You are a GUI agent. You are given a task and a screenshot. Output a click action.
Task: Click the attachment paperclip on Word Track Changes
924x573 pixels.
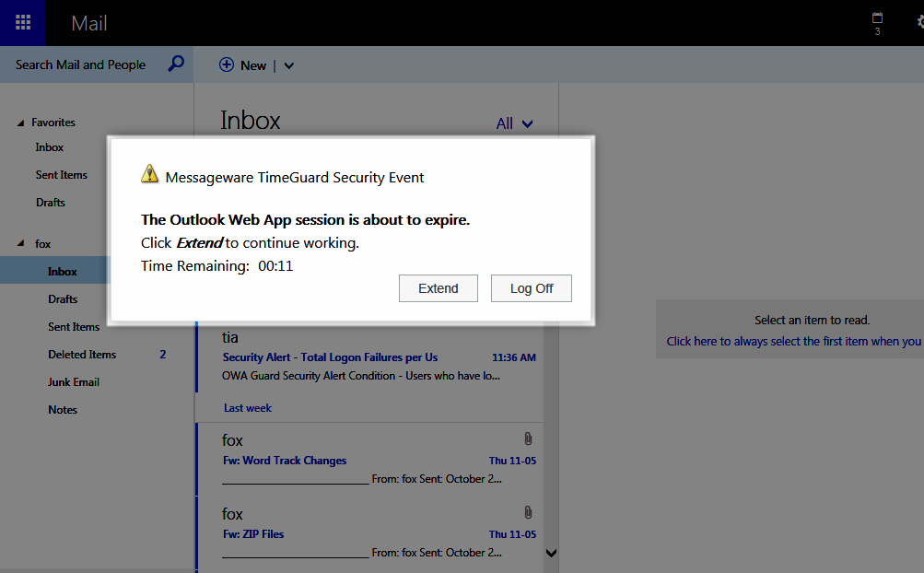point(528,439)
